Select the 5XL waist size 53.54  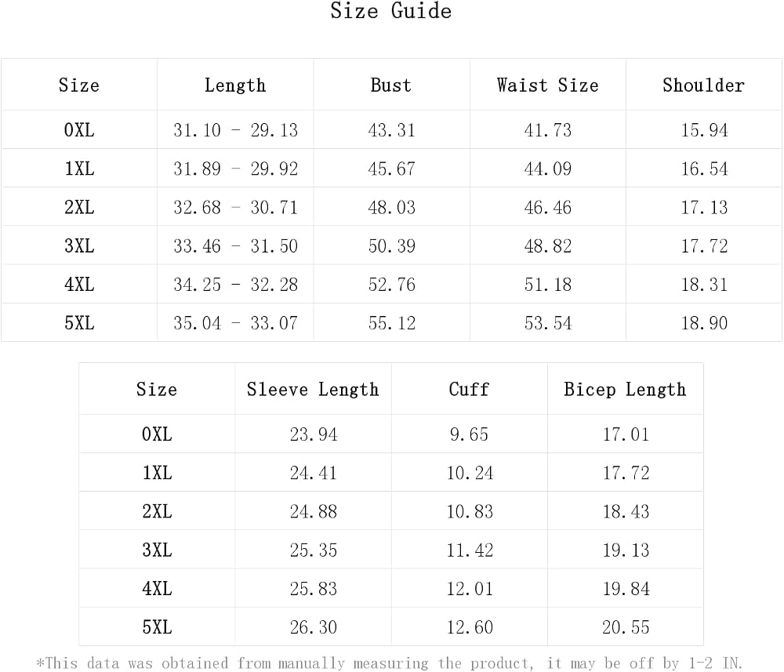point(547,323)
